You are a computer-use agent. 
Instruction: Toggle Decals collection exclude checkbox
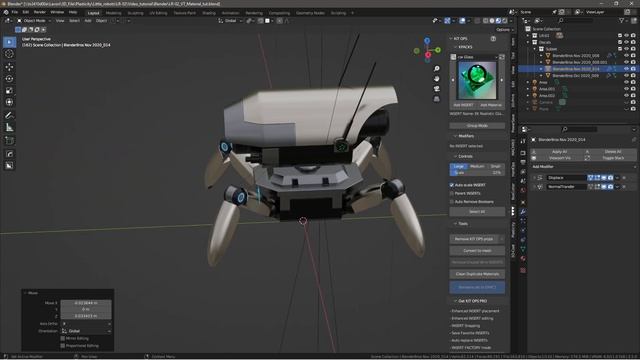(620, 42)
